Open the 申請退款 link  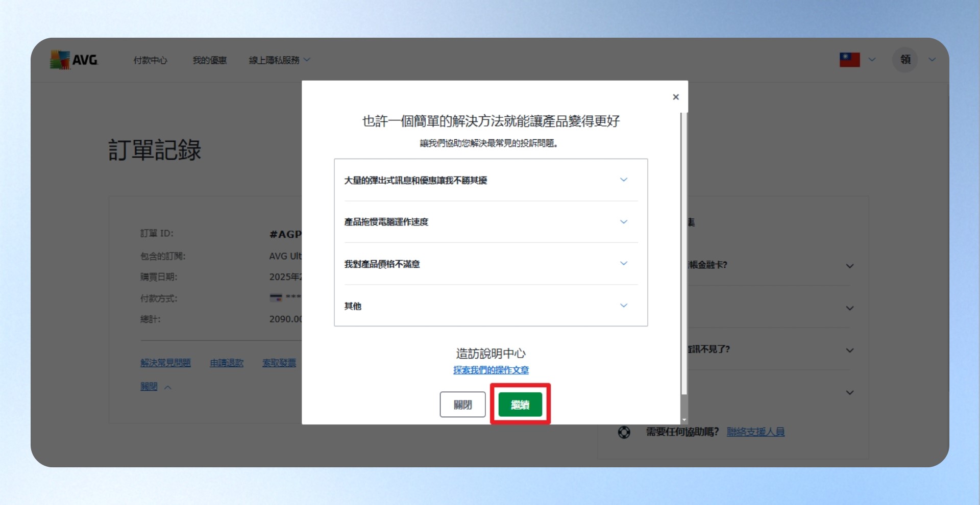(227, 363)
